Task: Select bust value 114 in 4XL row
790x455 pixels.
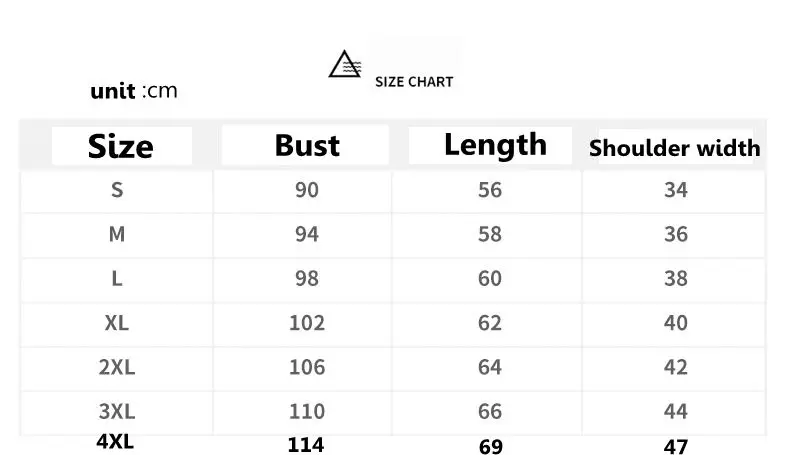Action: (306, 445)
